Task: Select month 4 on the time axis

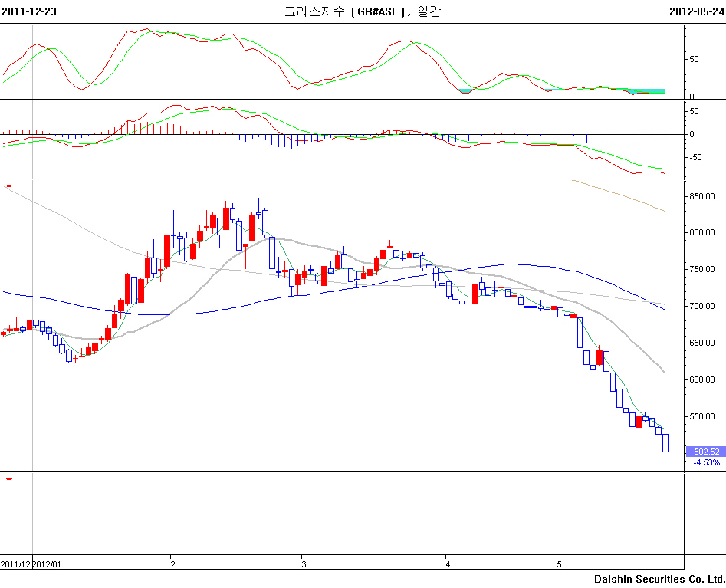Action: [447, 564]
